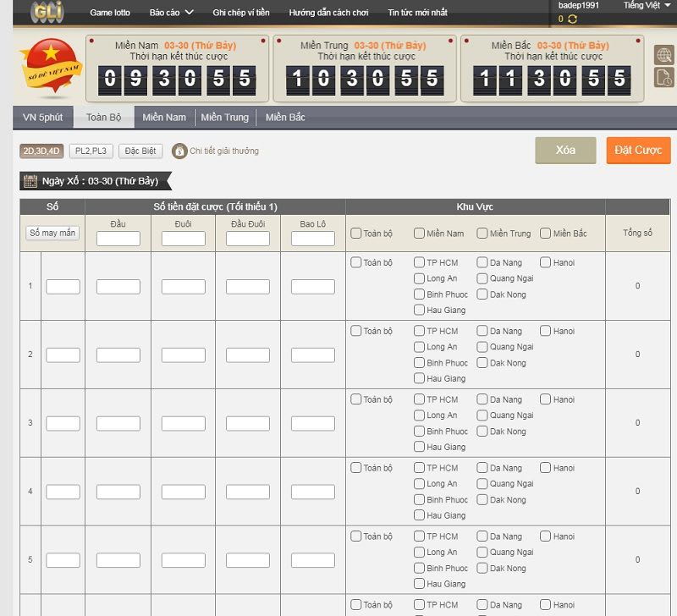Switch to Miền Nam tab
The height and width of the screenshot is (616, 677).
164,118
